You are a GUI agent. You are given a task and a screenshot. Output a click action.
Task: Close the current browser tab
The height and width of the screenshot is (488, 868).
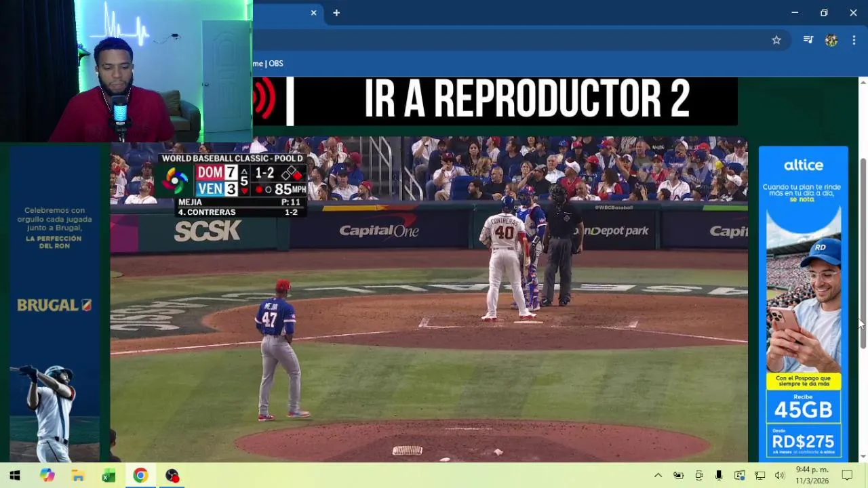pyautogui.click(x=313, y=13)
